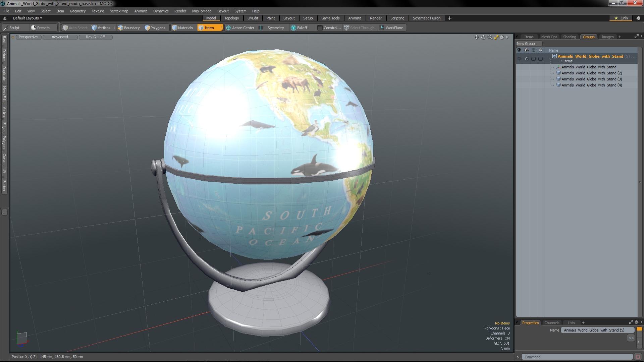Toggle the Only star option
This screenshot has width=644, height=362.
coord(621,18)
